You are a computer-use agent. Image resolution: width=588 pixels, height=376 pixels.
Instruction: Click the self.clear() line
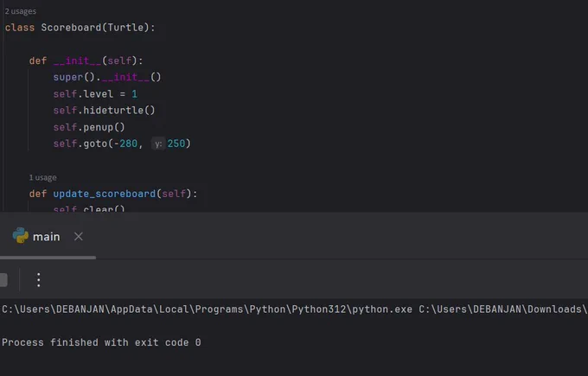89,208
